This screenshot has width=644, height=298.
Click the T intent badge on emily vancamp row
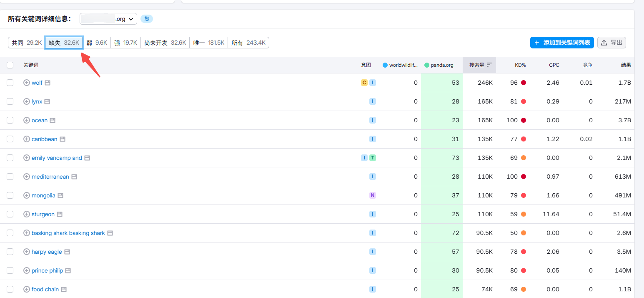pos(372,157)
